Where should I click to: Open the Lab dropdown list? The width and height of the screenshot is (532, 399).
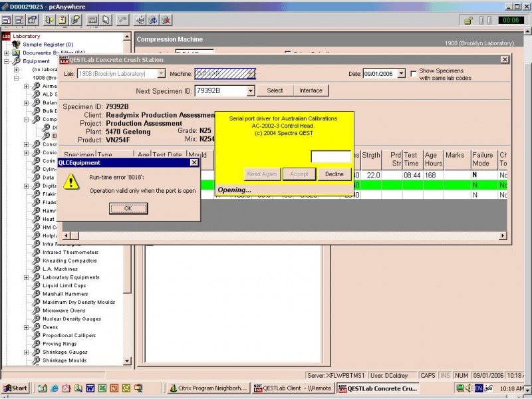pyautogui.click(x=162, y=73)
